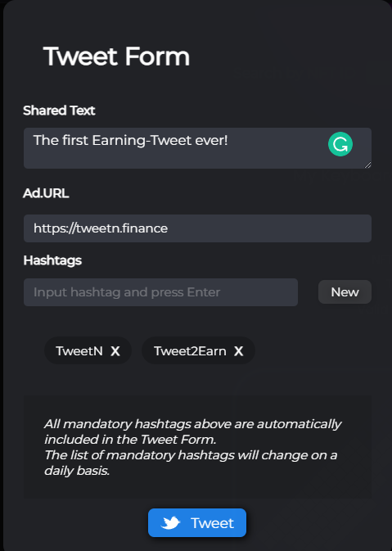Viewport: 392px width, 551px height.
Task: Click the Tweet Form heading
Action: 116,56
